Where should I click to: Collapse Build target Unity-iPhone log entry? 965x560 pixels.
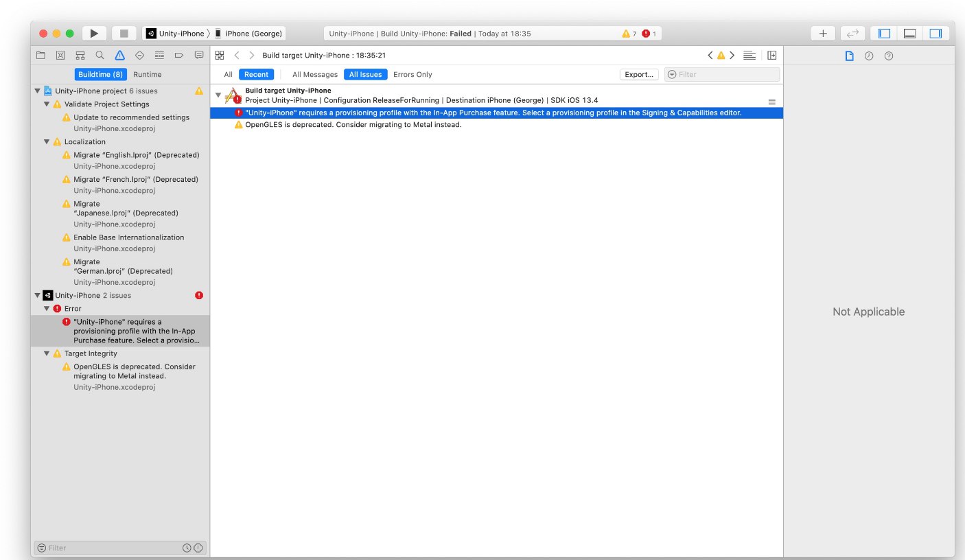coord(218,95)
